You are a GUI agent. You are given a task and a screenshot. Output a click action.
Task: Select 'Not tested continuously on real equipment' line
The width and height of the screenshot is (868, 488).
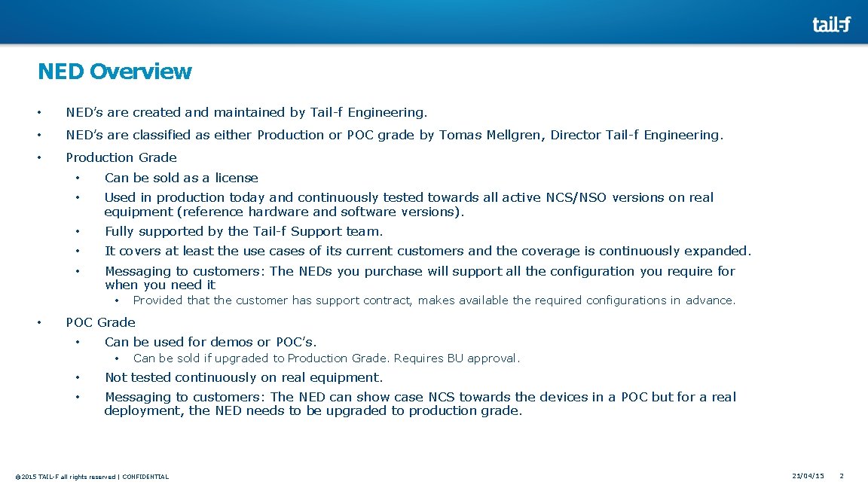point(243,377)
